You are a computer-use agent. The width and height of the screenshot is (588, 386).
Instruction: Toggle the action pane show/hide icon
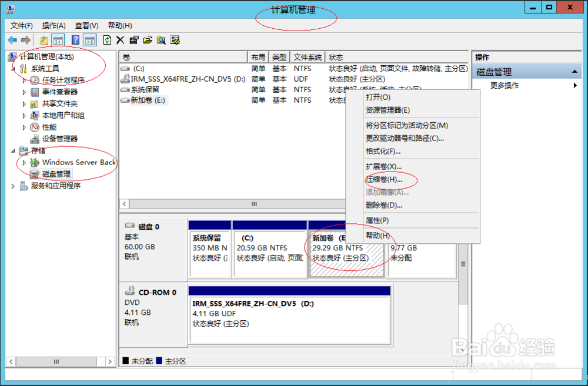(89, 40)
